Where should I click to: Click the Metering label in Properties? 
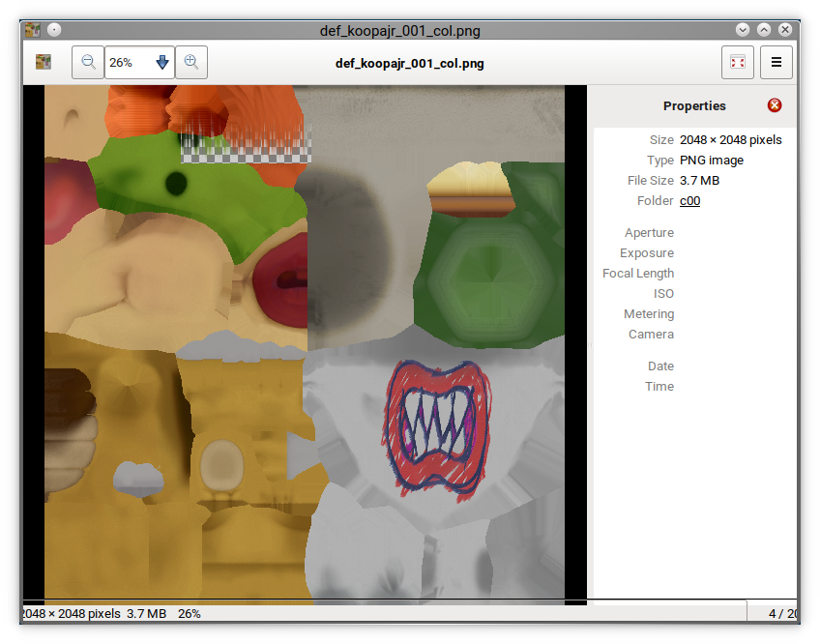(649, 314)
